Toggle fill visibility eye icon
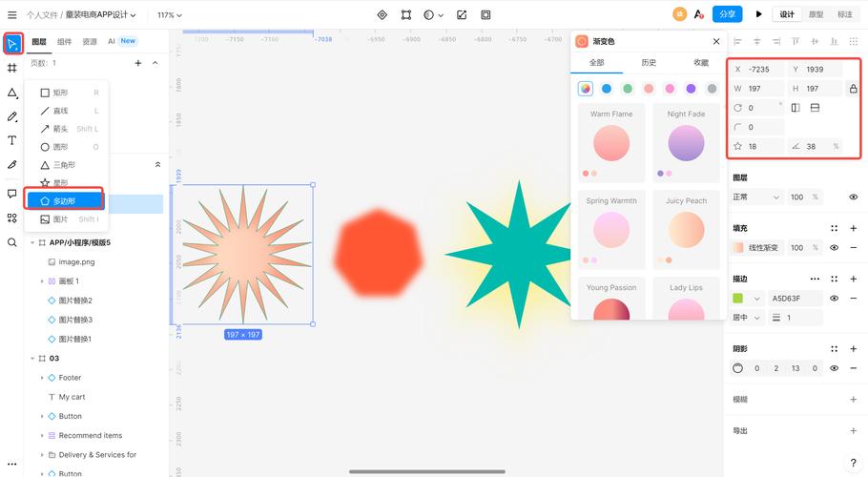 click(835, 248)
